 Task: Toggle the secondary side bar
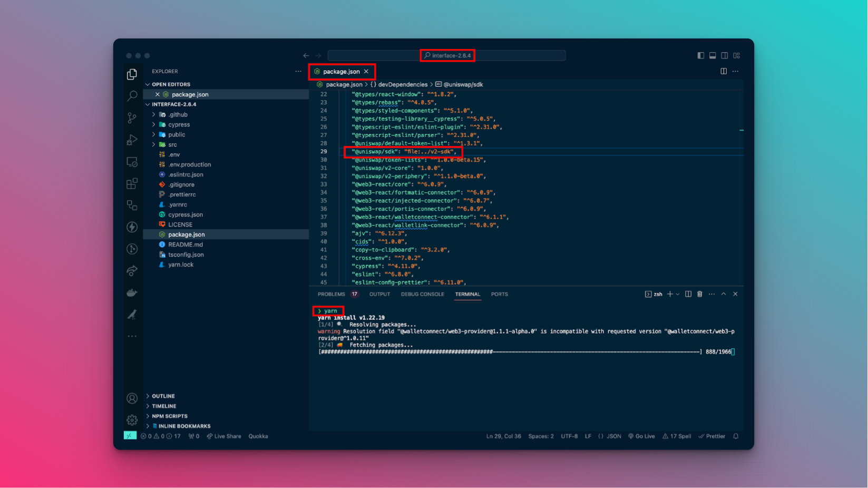[x=725, y=55]
